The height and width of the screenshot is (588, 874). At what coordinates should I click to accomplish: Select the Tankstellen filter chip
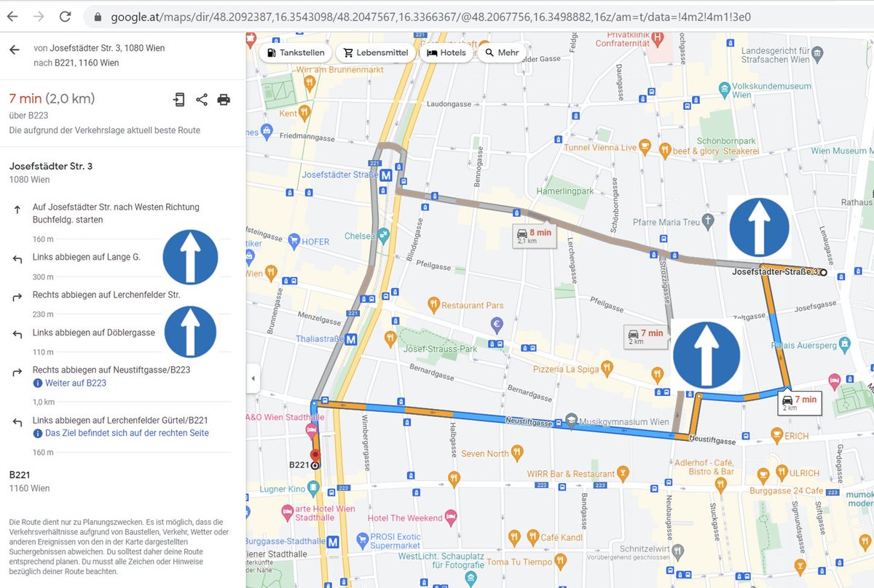click(296, 53)
